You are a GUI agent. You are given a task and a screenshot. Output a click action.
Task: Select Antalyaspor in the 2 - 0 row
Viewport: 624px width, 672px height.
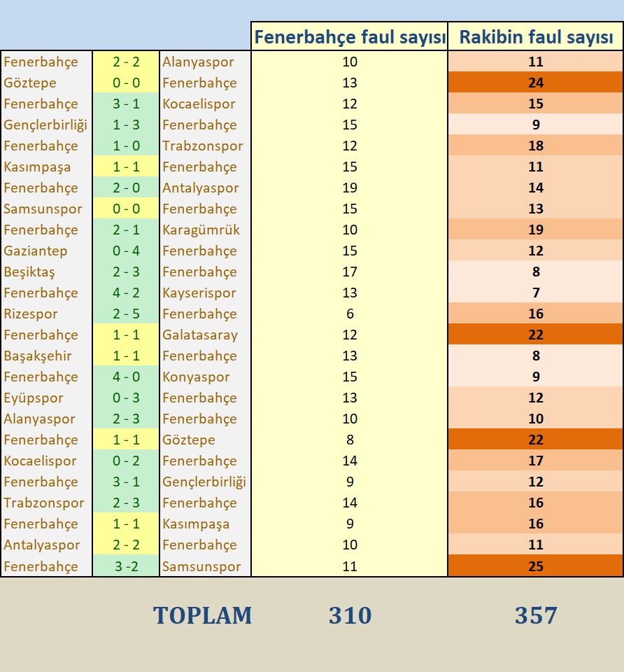pyautogui.click(x=205, y=188)
